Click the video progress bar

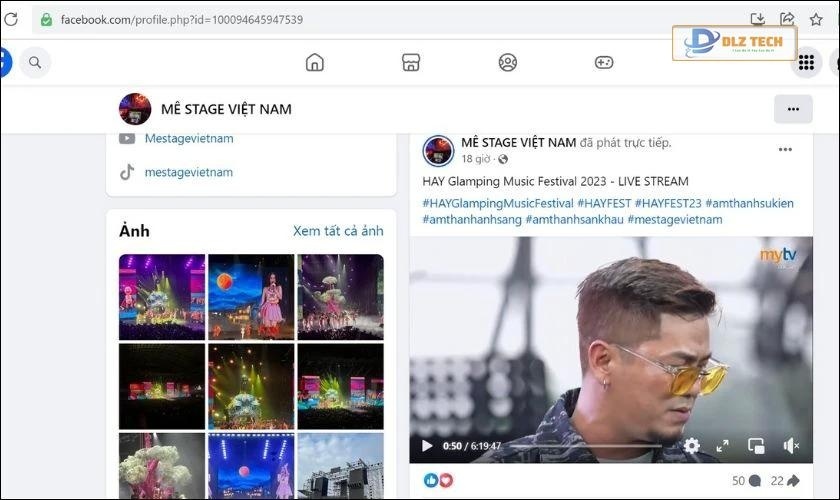(587, 446)
